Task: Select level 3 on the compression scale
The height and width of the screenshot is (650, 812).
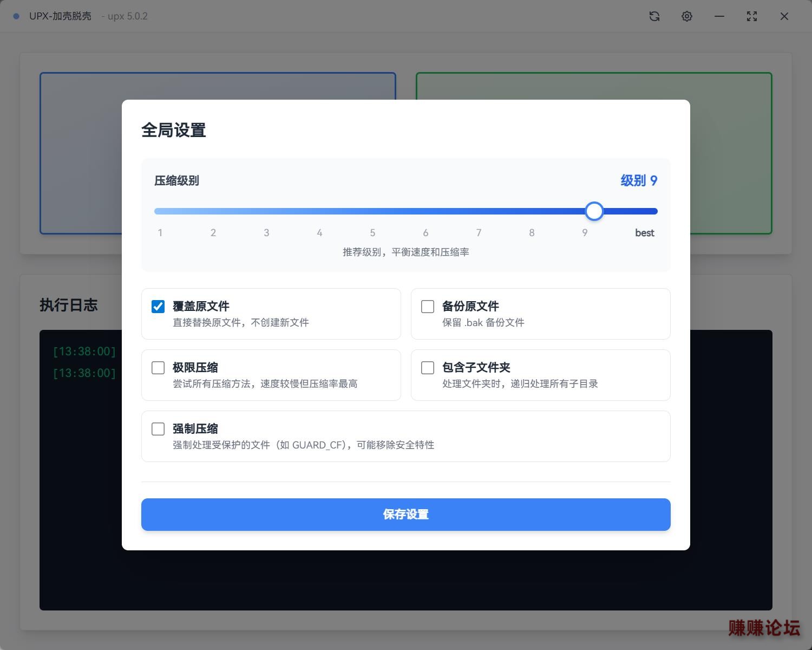Action: tap(266, 233)
